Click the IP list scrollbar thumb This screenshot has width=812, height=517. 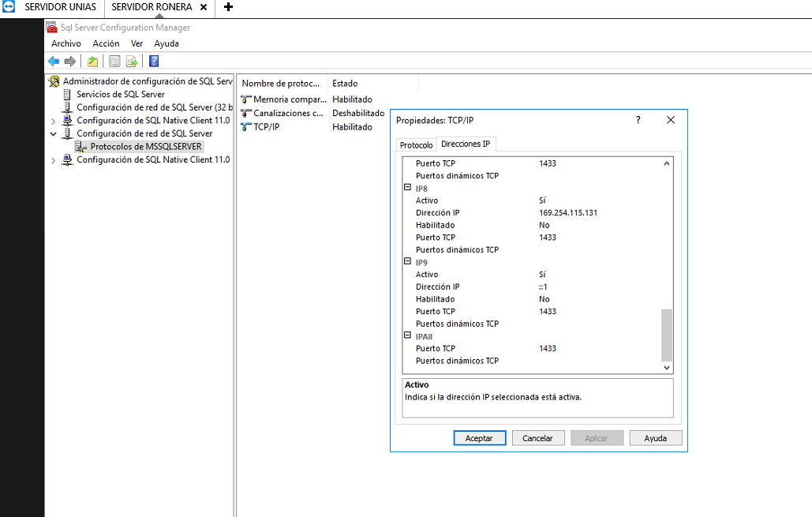[x=667, y=335]
